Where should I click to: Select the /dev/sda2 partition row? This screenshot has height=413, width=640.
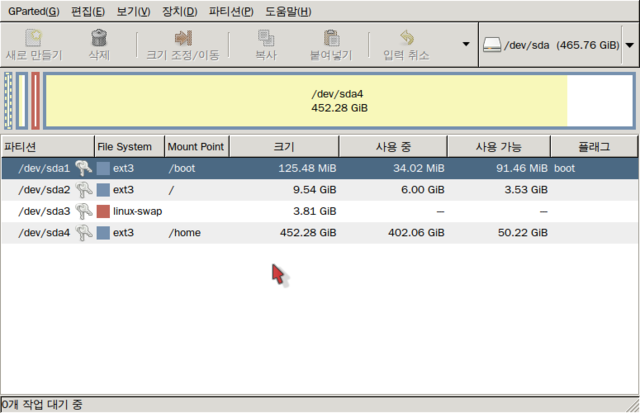coord(320,190)
